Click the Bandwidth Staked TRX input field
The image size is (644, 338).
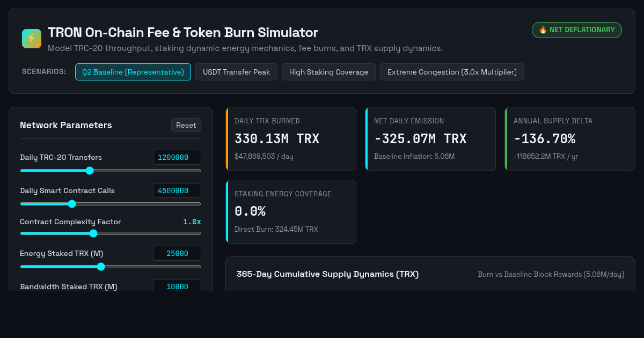pyautogui.click(x=177, y=285)
